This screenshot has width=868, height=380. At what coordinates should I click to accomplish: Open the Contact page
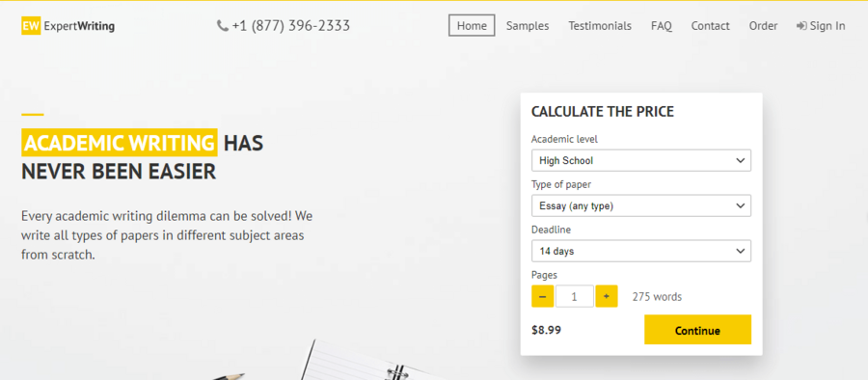[x=710, y=25]
